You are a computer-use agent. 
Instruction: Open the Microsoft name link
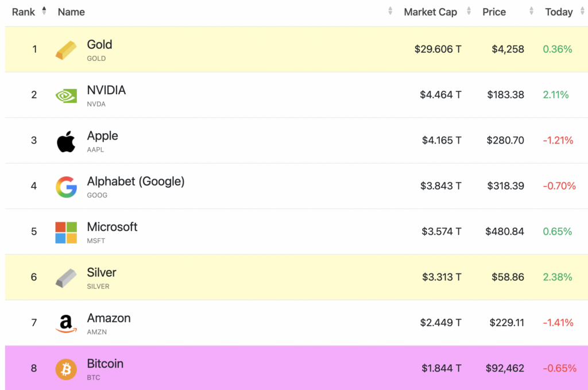point(112,227)
